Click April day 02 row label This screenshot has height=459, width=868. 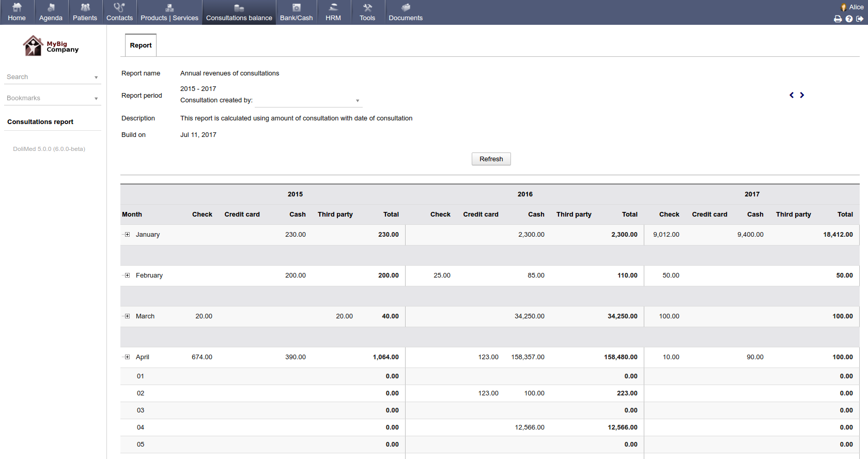tap(141, 393)
